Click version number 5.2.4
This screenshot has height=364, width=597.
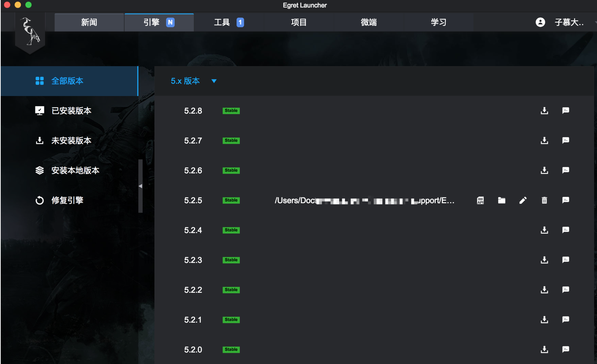coord(193,230)
